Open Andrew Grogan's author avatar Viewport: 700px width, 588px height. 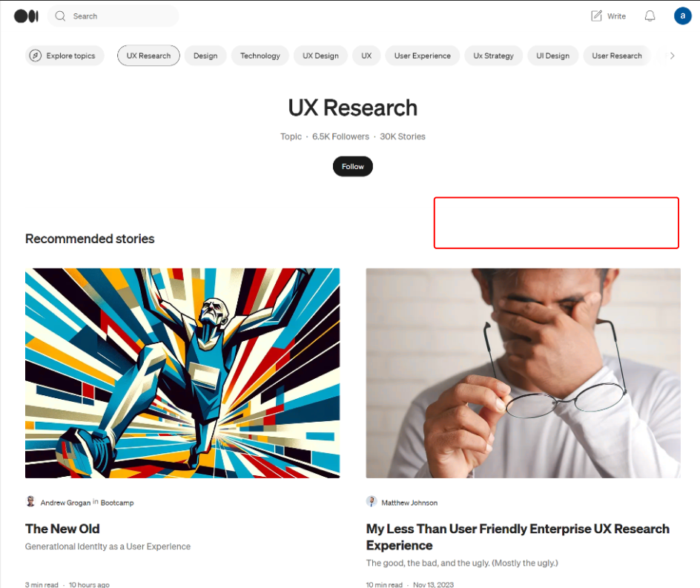(x=30, y=501)
